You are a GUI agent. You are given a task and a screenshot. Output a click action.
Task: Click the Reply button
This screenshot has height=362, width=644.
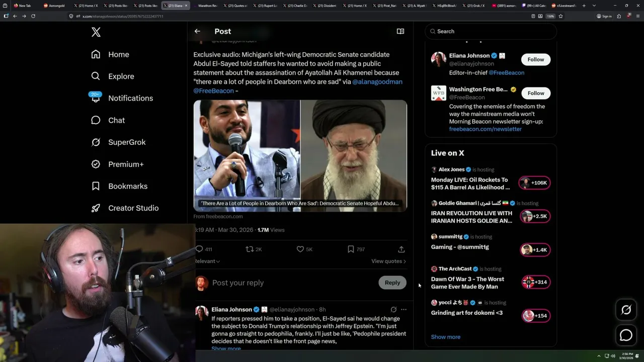point(392,283)
